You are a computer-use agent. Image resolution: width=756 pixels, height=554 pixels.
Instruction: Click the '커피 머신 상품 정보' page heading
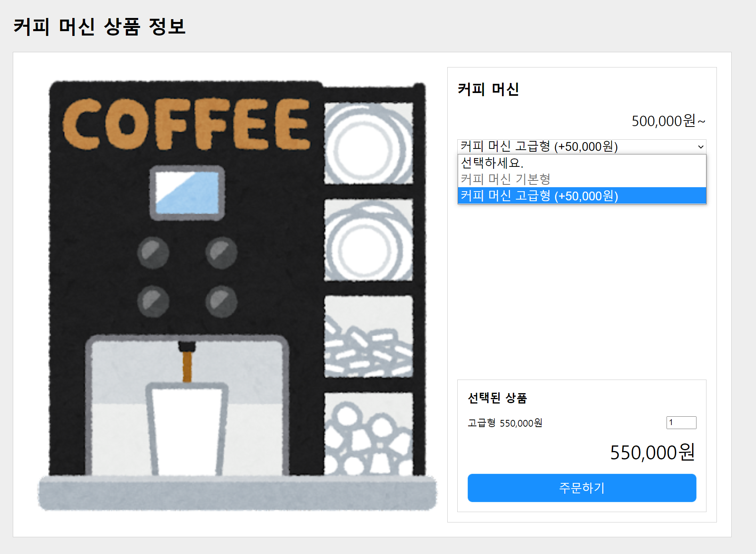tap(99, 27)
